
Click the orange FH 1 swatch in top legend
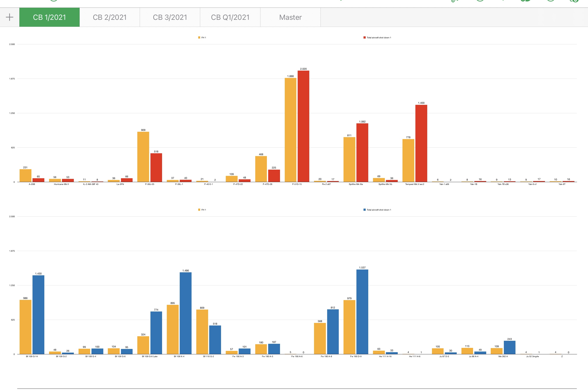tap(199, 37)
